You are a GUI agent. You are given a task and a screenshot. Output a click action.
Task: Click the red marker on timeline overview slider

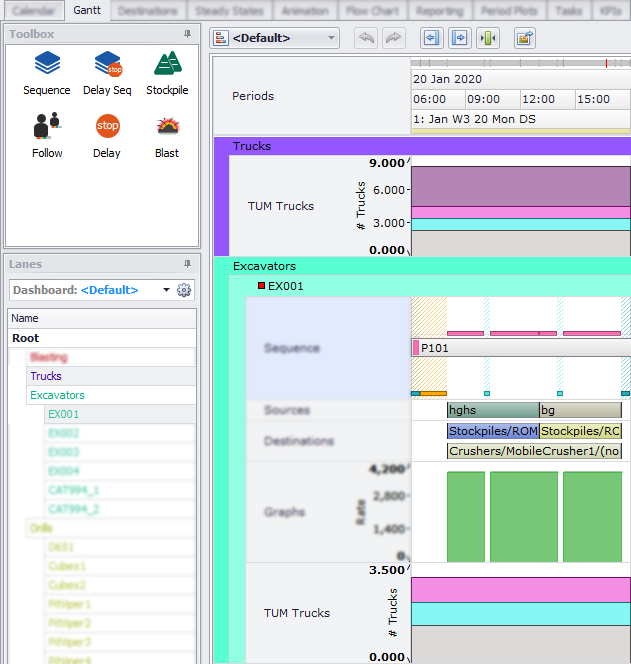click(606, 64)
